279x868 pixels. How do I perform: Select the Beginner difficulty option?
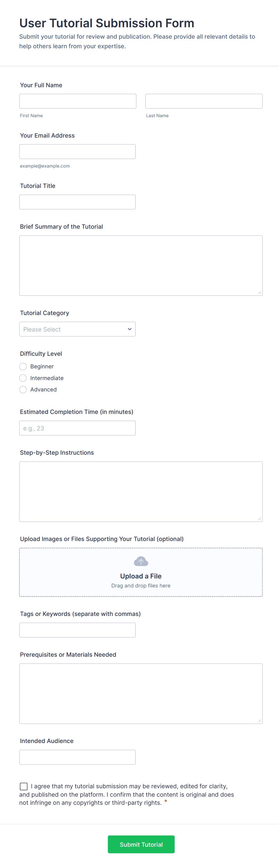pyautogui.click(x=23, y=366)
